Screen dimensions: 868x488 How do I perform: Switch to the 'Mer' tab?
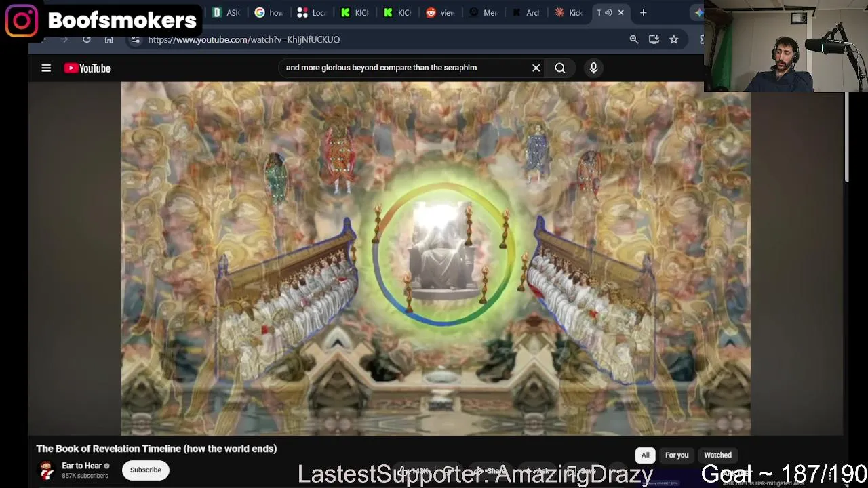pyautogui.click(x=483, y=12)
